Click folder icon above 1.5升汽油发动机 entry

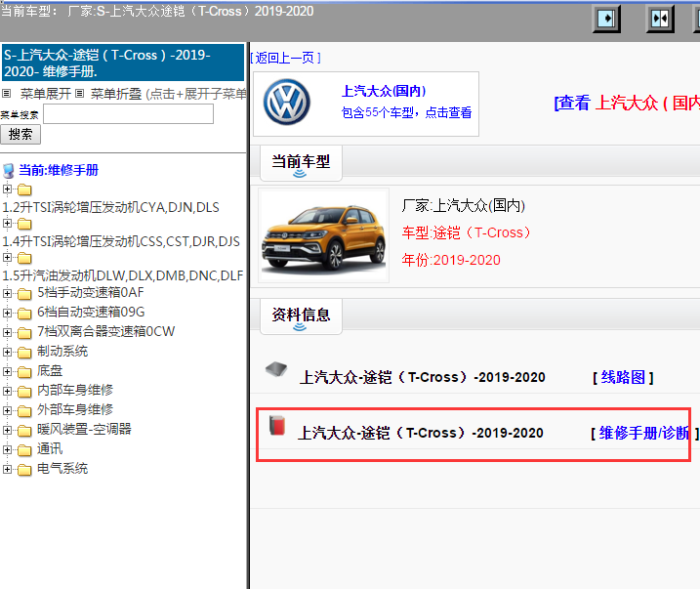pyautogui.click(x=24, y=258)
